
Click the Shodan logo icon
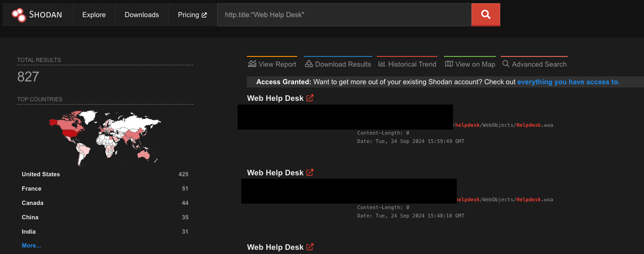click(x=19, y=15)
